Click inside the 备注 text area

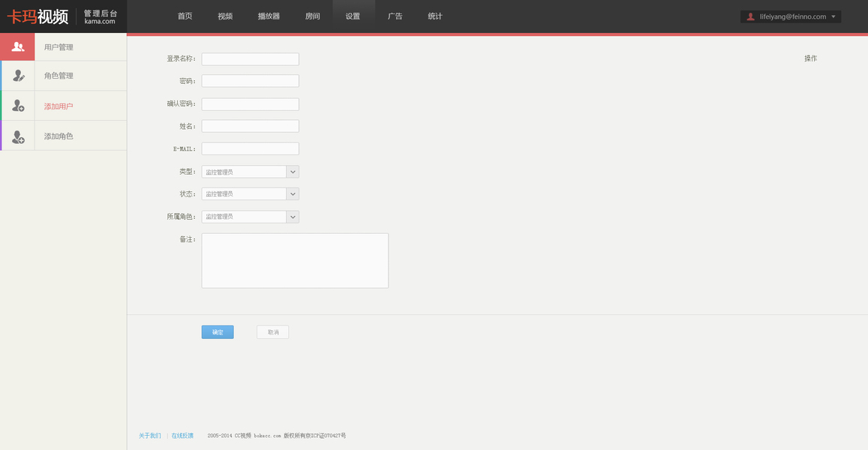click(295, 261)
